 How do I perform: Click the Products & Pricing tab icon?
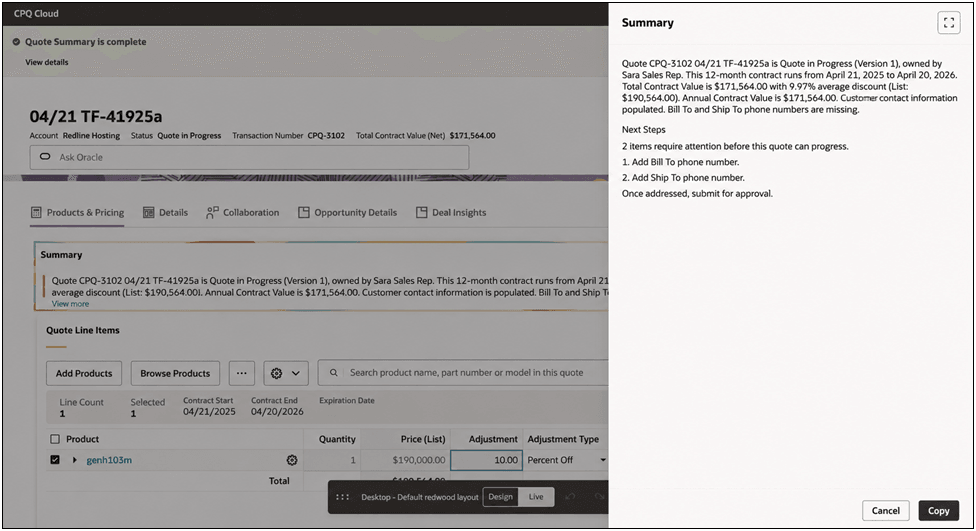36,212
